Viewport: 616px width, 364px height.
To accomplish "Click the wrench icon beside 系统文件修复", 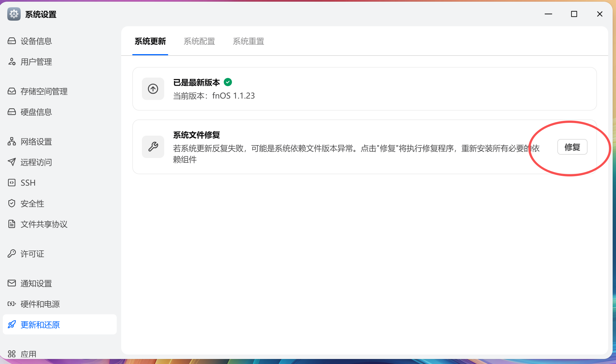I will point(153,147).
